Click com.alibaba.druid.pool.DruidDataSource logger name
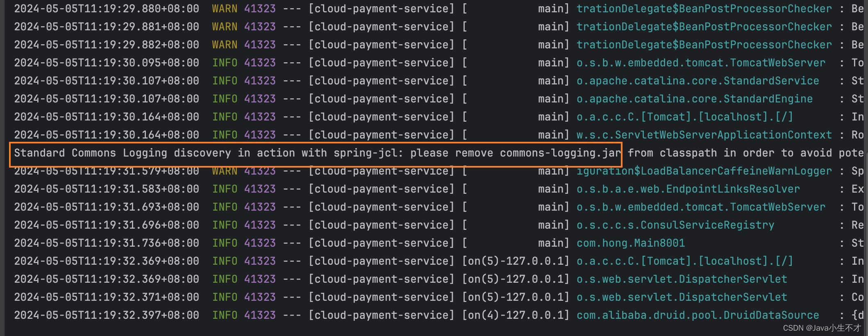 [x=698, y=315]
